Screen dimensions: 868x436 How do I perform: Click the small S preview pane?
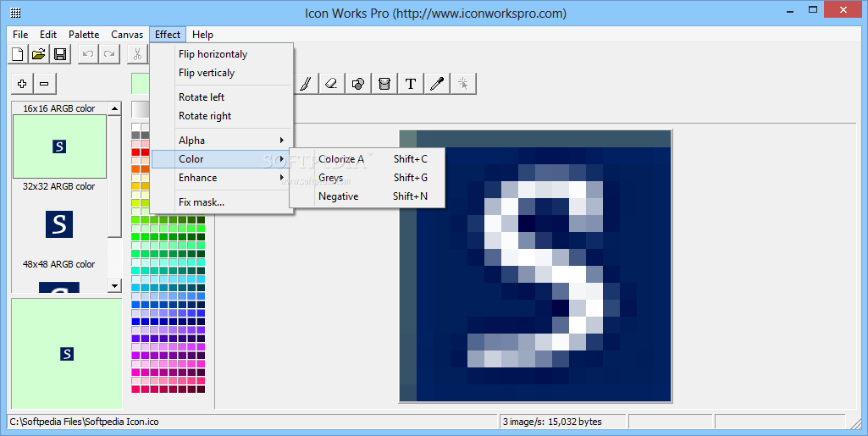coord(66,354)
